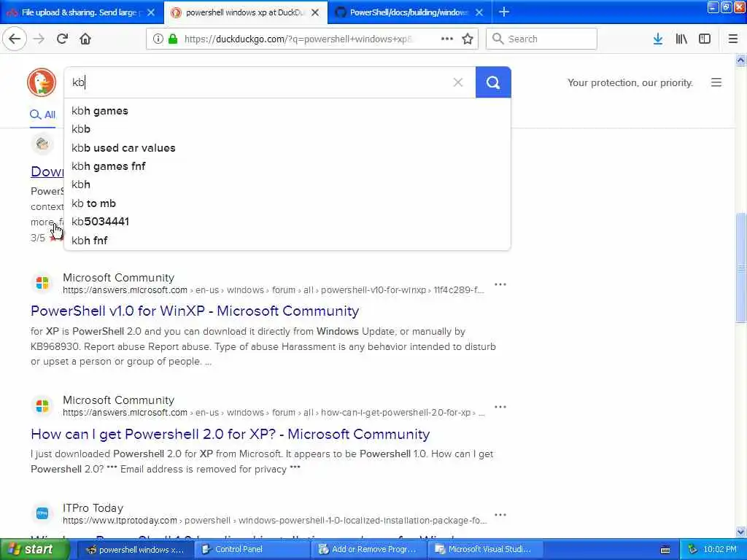Click the ITPro Today site name

point(93,508)
